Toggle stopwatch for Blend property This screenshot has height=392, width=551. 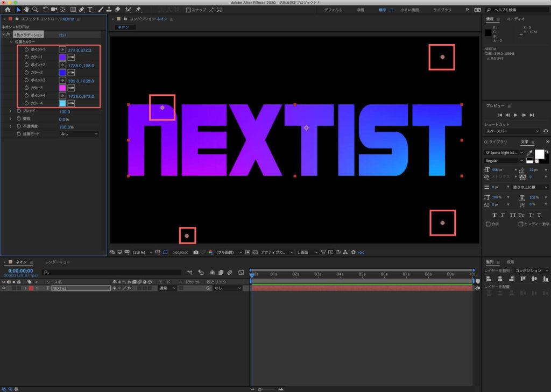pyautogui.click(x=19, y=111)
